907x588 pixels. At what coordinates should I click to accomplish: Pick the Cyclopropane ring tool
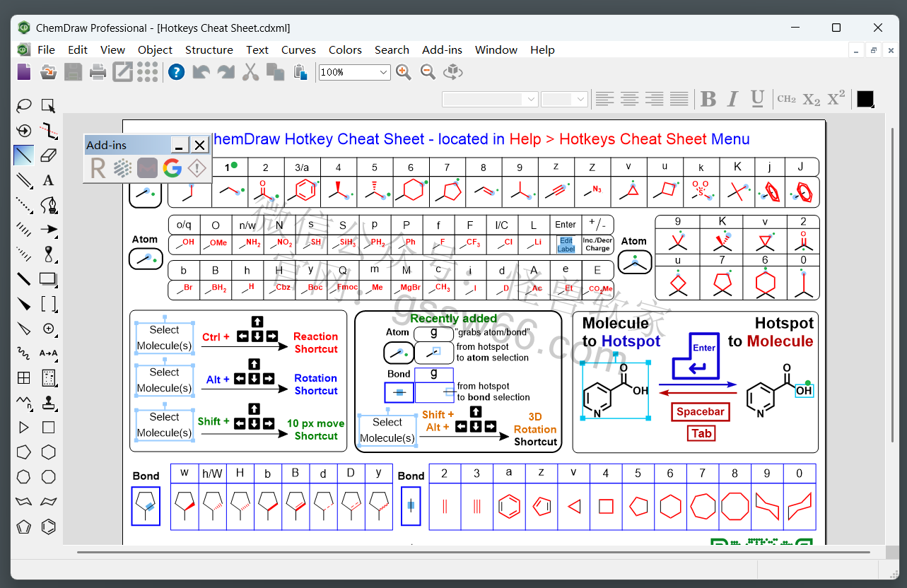pyautogui.click(x=24, y=428)
